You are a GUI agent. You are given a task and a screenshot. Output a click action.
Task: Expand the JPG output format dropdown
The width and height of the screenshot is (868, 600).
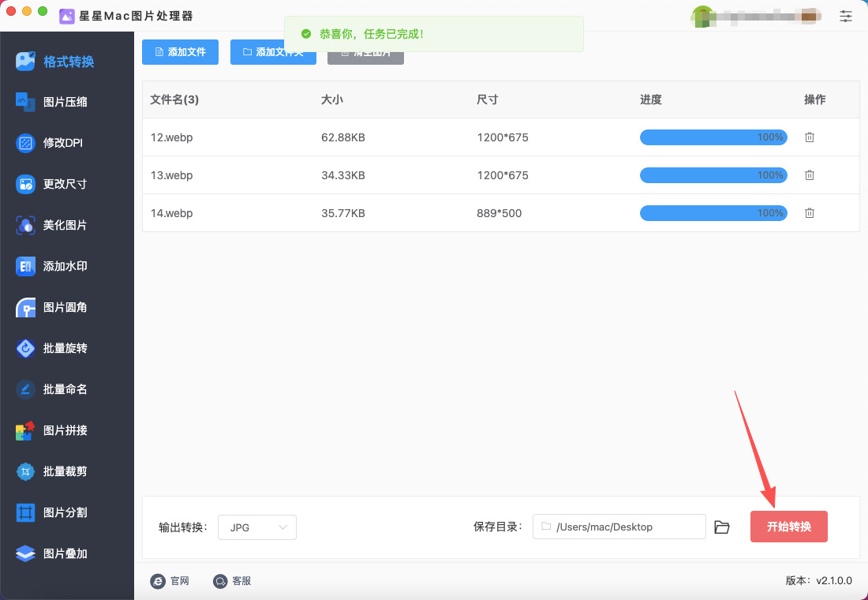[257, 527]
